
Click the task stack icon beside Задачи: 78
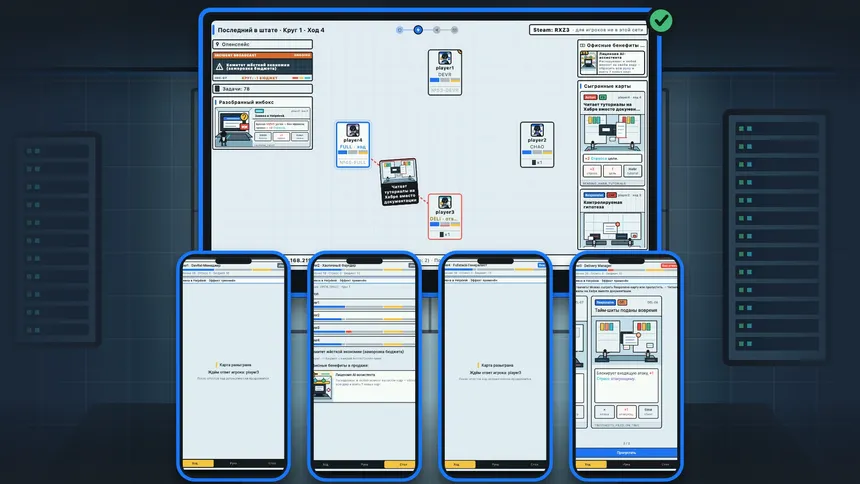pos(218,89)
